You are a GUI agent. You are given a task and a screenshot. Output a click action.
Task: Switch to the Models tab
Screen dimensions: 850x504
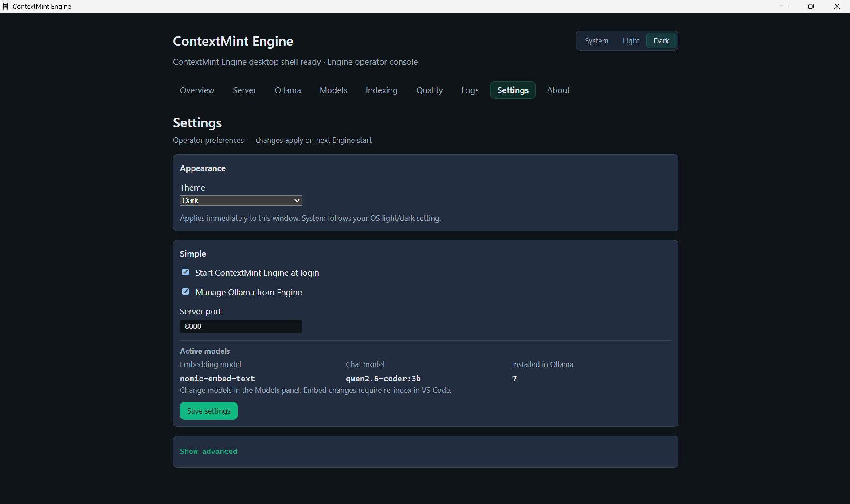[x=333, y=90]
